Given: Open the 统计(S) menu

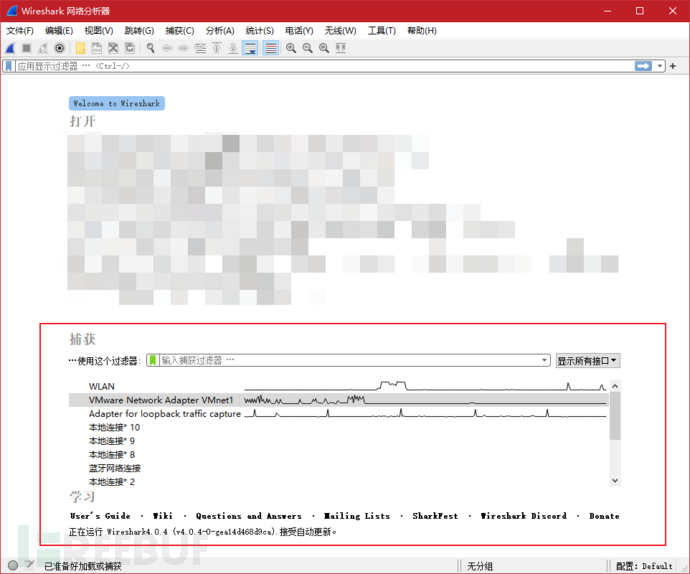Looking at the screenshot, I should 260,31.
